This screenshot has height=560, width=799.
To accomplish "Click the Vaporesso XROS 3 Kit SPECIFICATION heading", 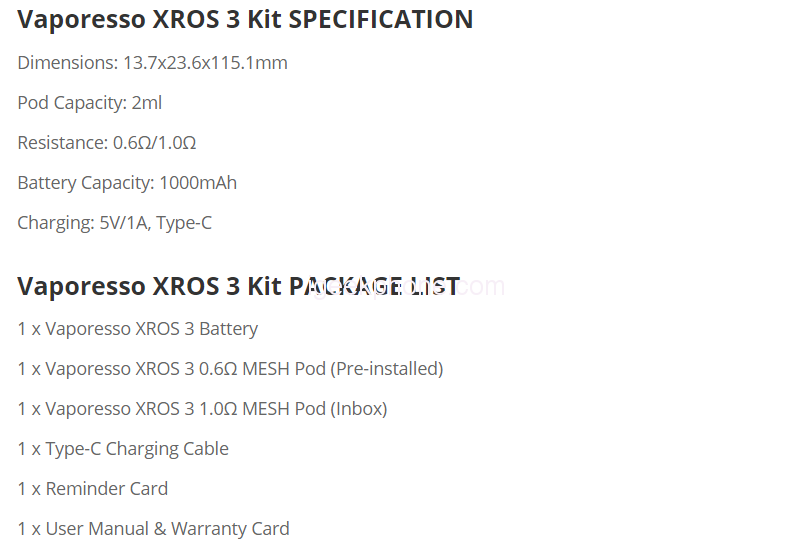I will [x=245, y=19].
